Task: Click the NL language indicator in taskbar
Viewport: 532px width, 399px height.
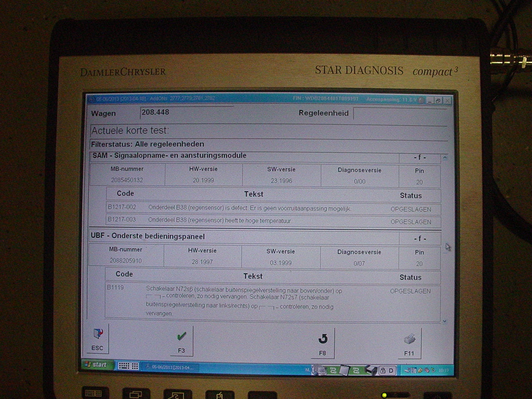Action: (308, 369)
